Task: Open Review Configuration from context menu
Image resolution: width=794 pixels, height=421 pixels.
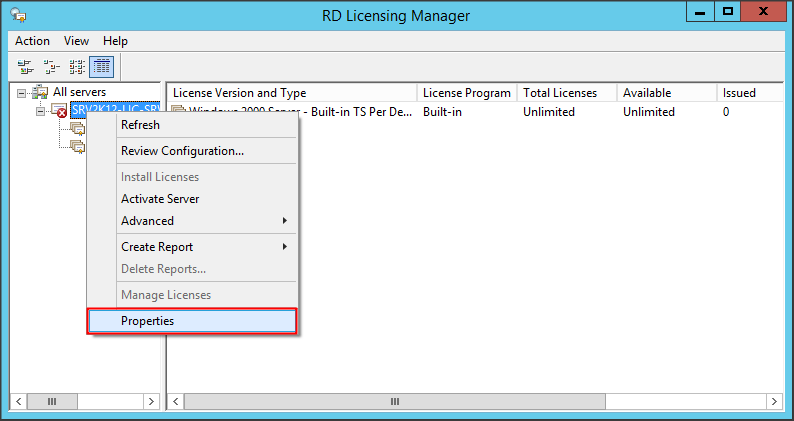Action: coord(182,151)
